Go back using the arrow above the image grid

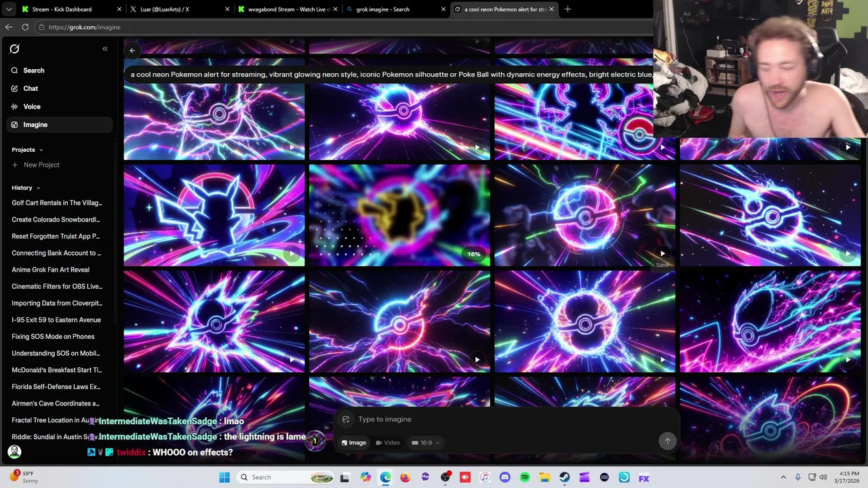point(133,50)
